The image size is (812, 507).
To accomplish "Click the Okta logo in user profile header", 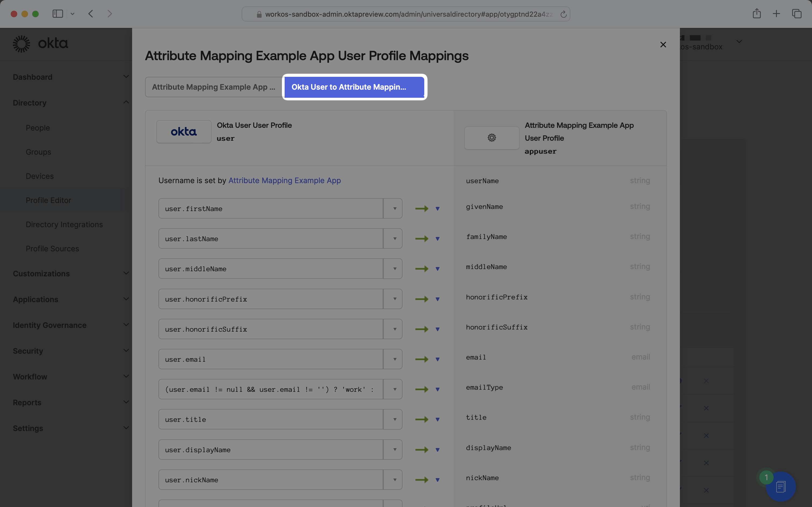I will pos(184,132).
